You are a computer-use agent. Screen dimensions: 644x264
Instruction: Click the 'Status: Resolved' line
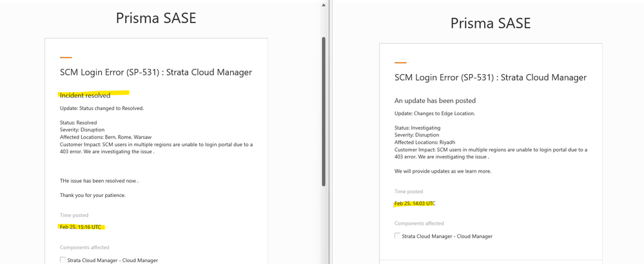pyautogui.click(x=79, y=122)
